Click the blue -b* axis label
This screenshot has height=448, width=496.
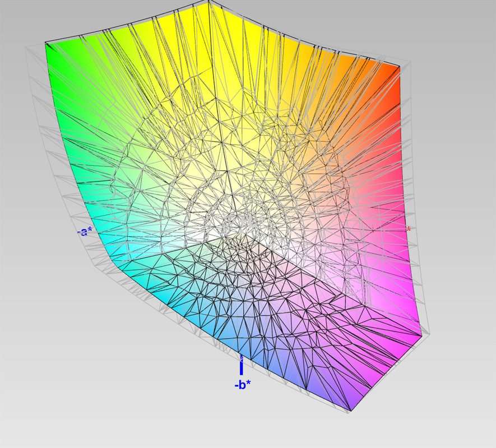pos(242,385)
